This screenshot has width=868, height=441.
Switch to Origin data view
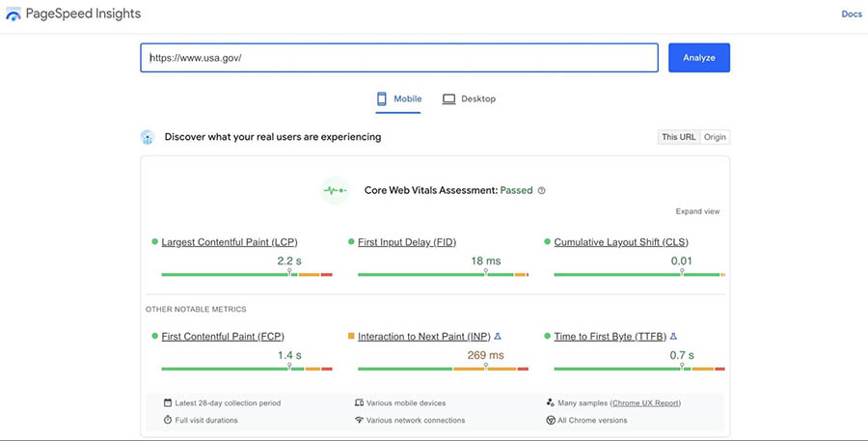pyautogui.click(x=715, y=137)
